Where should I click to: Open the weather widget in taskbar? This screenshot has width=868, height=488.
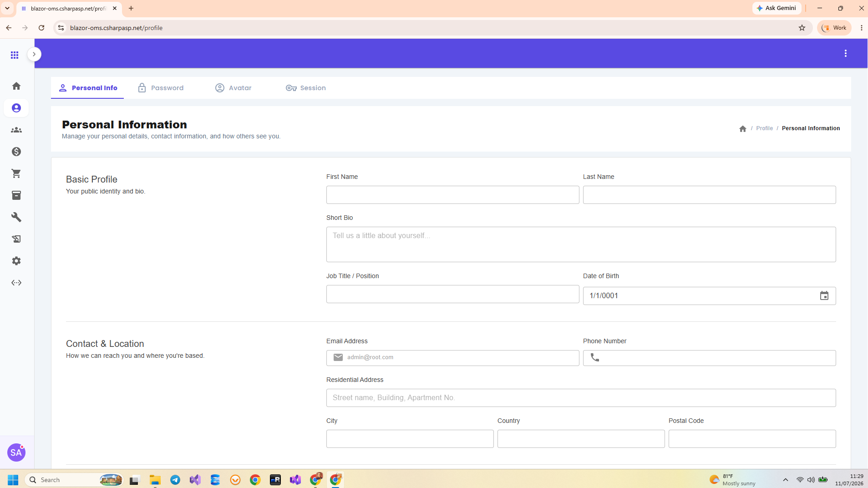pyautogui.click(x=733, y=480)
